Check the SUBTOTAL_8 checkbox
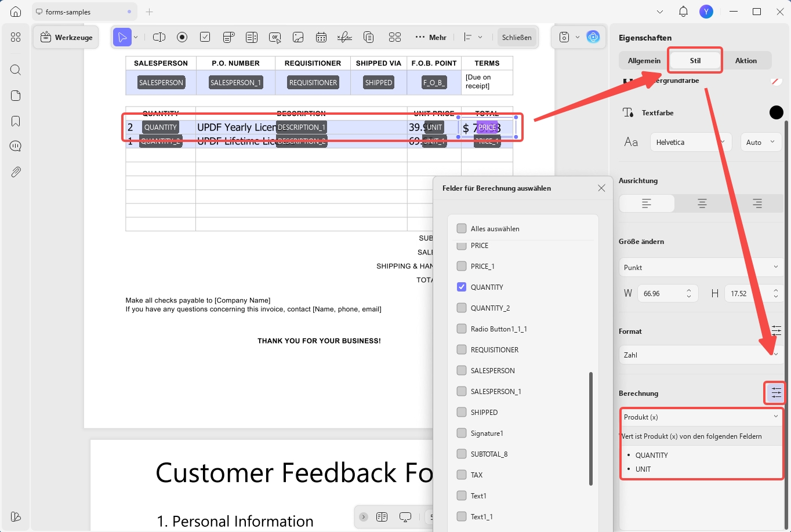This screenshot has height=532, width=791. coord(462,454)
